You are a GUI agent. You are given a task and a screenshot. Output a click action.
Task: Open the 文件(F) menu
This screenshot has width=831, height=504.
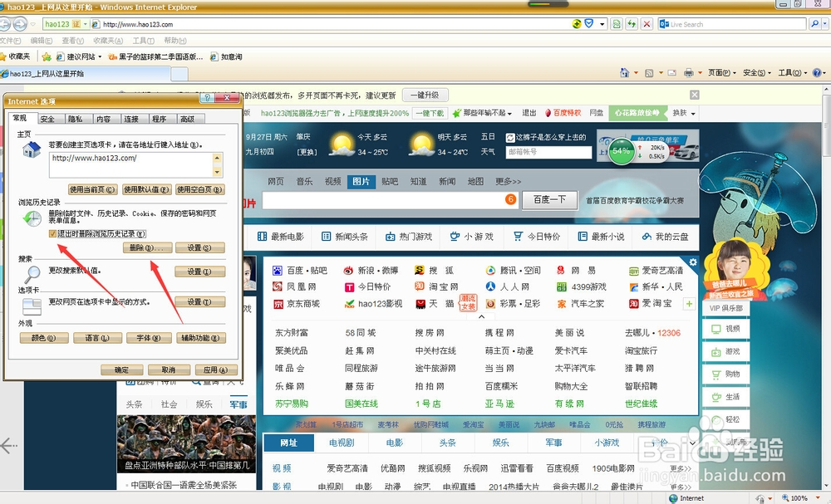[11, 41]
